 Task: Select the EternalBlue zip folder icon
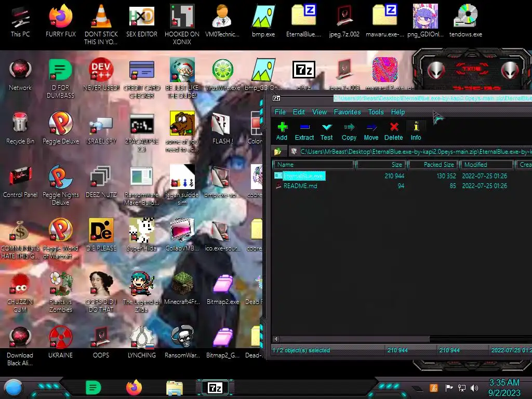coord(303,21)
